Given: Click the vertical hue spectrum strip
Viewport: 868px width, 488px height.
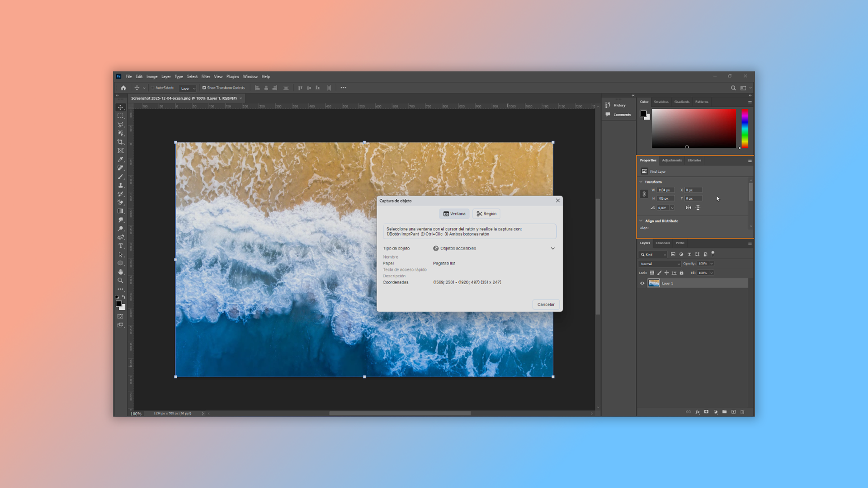Looking at the screenshot, I should pyautogui.click(x=745, y=129).
